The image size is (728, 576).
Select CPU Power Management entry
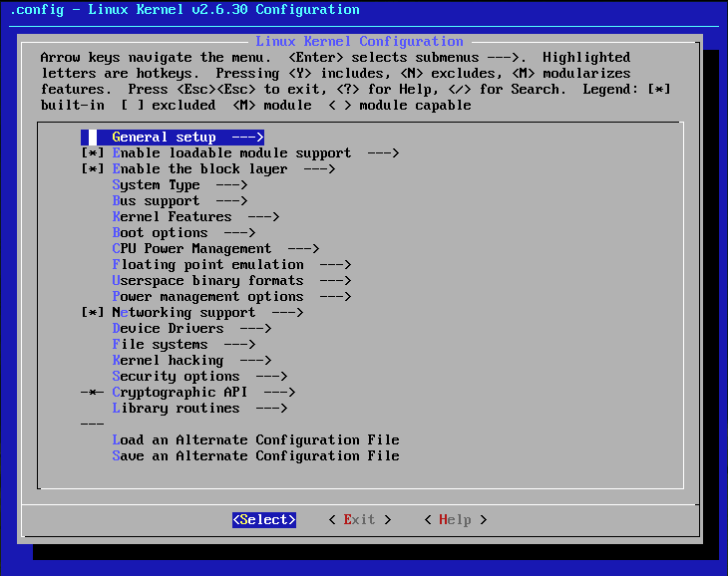215,248
